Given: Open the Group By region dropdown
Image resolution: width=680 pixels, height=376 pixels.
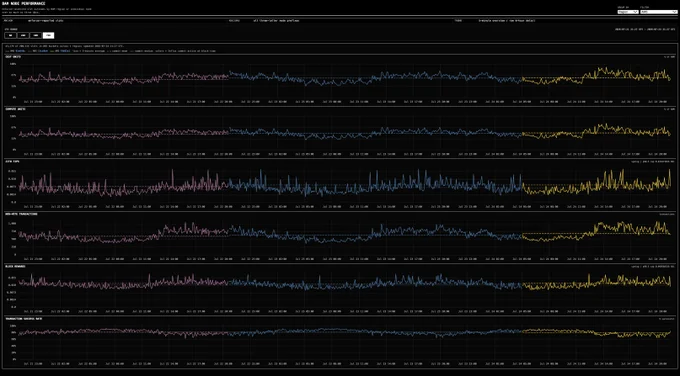Looking at the screenshot, I should [x=628, y=12].
